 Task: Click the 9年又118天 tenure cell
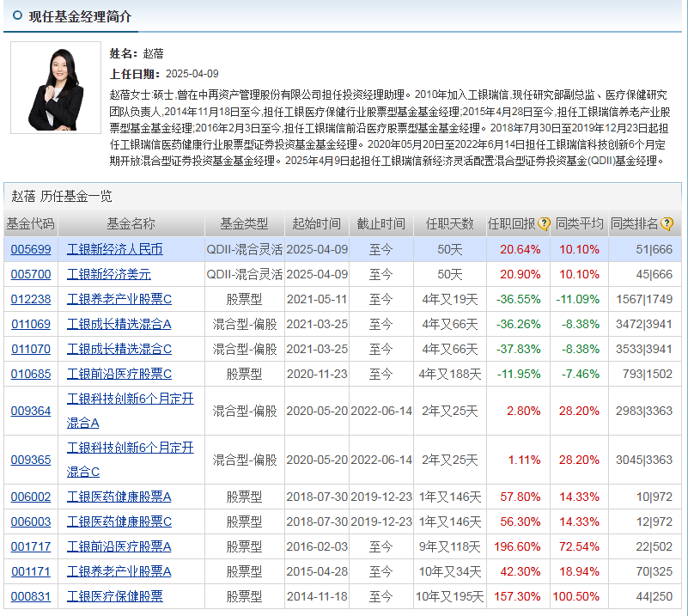450,546
